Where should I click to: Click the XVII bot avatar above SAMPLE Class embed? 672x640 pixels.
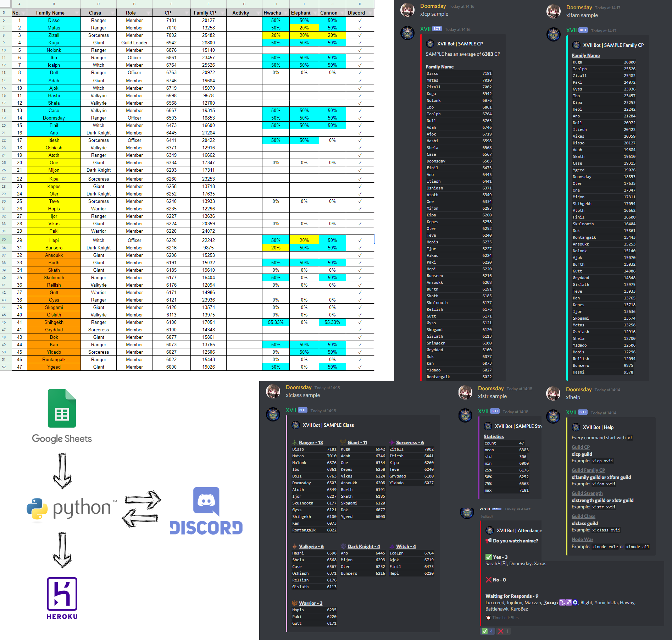click(273, 414)
